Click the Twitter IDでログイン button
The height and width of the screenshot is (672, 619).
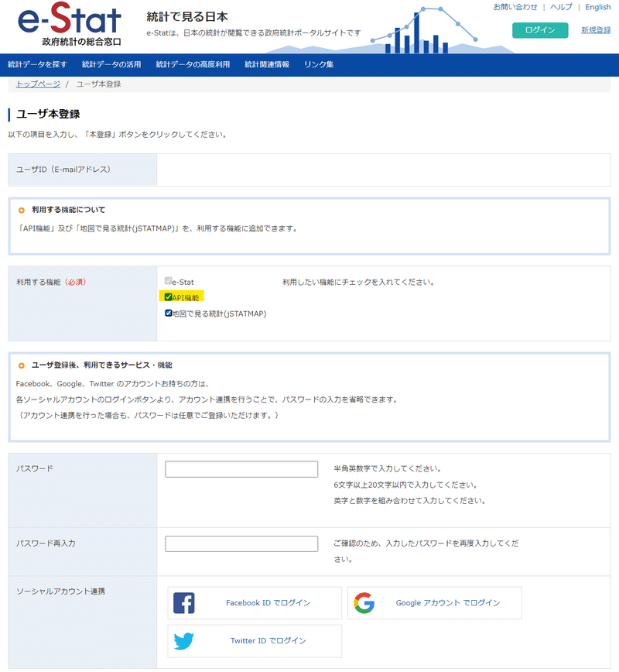(x=255, y=641)
